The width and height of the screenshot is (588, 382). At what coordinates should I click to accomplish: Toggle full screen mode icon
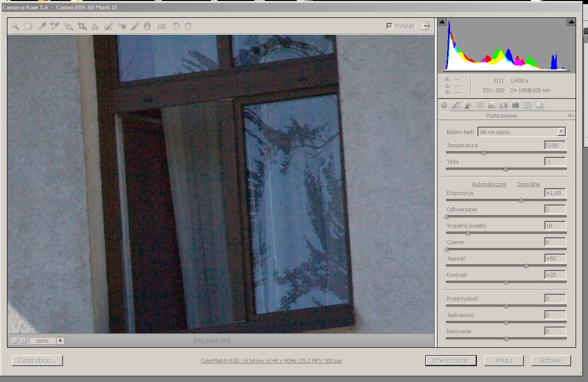tap(426, 26)
